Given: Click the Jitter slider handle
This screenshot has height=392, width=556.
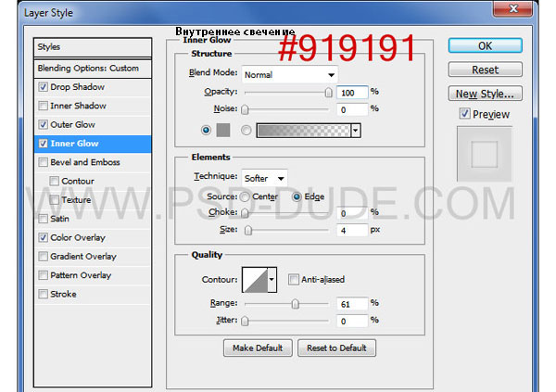Looking at the screenshot, I should [245, 321].
